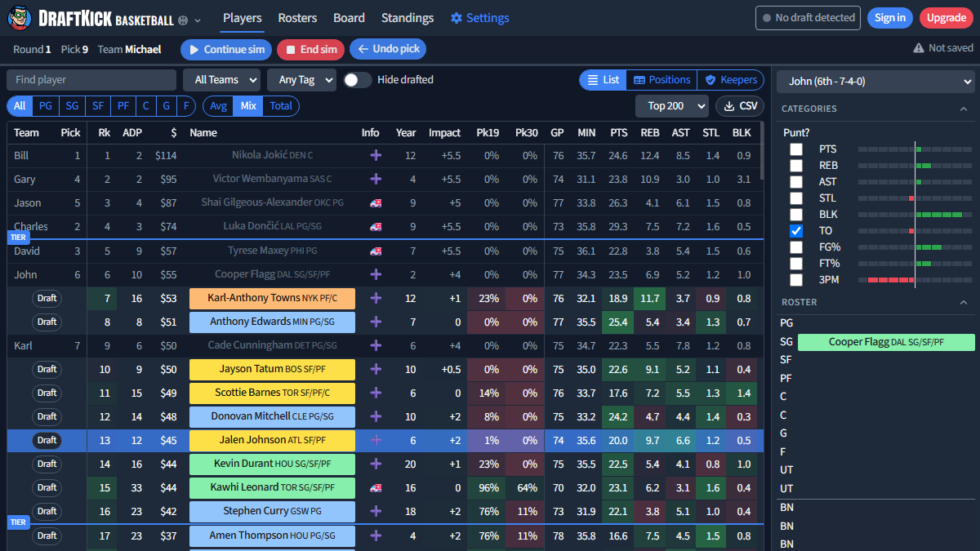The width and height of the screenshot is (980, 551).
Task: Click the ambulance injury icon for Shai Gilgeous-Alexander
Action: click(376, 202)
